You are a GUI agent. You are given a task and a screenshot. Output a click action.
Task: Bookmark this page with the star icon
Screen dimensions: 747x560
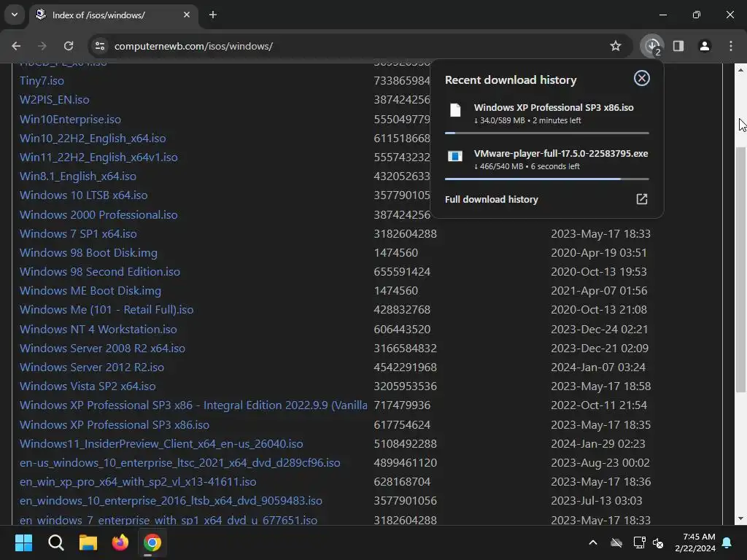coord(616,46)
